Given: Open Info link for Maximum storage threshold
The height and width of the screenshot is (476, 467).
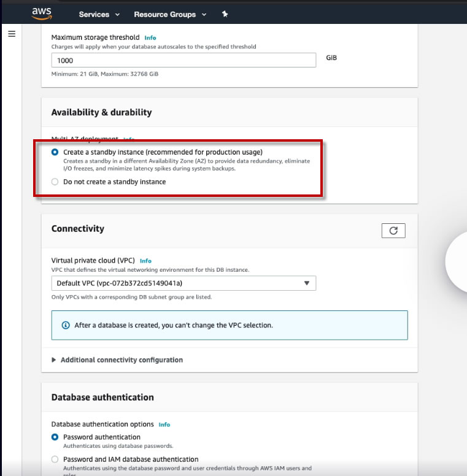Looking at the screenshot, I should pyautogui.click(x=150, y=37).
